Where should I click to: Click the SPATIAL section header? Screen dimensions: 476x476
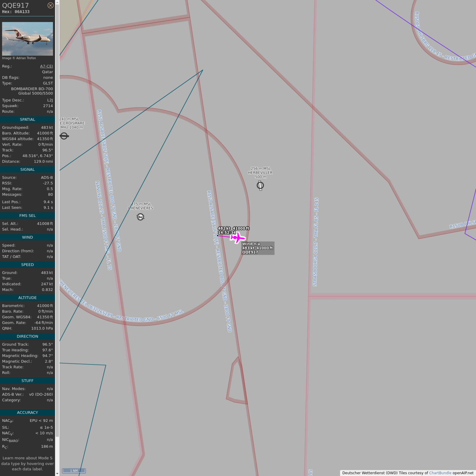click(27, 120)
